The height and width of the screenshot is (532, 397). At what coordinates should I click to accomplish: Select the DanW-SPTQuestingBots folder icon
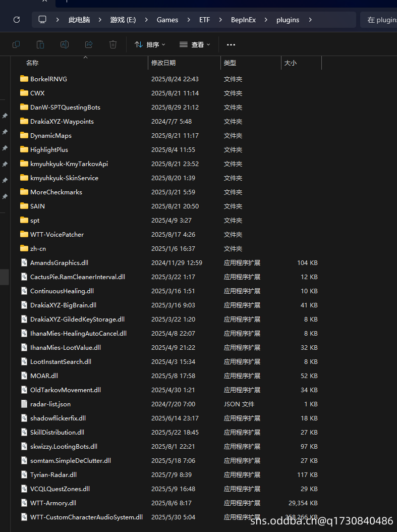tap(24, 107)
